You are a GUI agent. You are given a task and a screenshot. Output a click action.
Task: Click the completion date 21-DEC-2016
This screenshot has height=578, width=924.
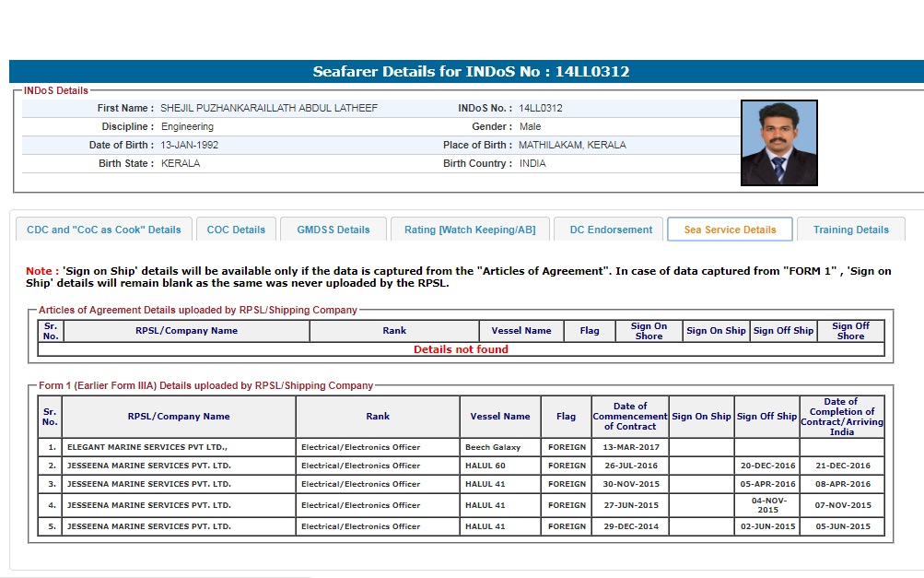843,466
